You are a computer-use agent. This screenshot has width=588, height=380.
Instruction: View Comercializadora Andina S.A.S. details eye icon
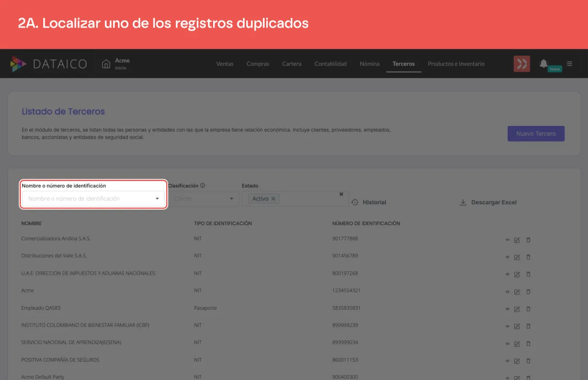[x=508, y=239]
